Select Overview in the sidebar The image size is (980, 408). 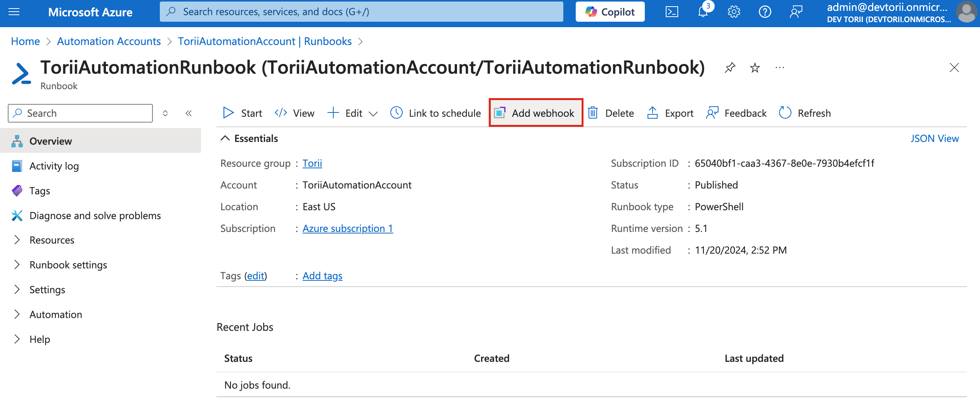coord(100,141)
